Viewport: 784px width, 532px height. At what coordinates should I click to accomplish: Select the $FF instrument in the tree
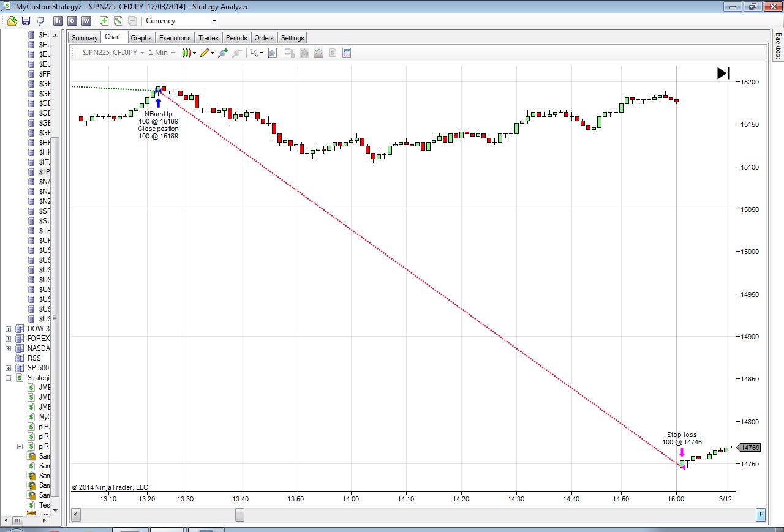(44, 74)
